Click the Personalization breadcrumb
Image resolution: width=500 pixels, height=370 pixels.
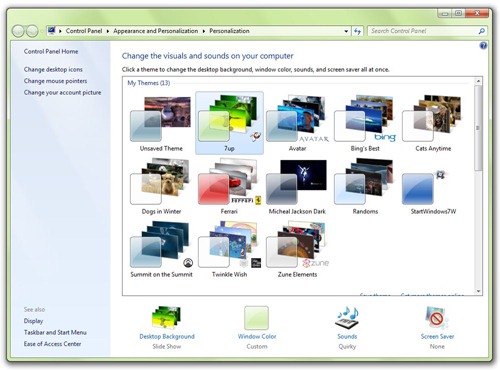click(x=229, y=31)
